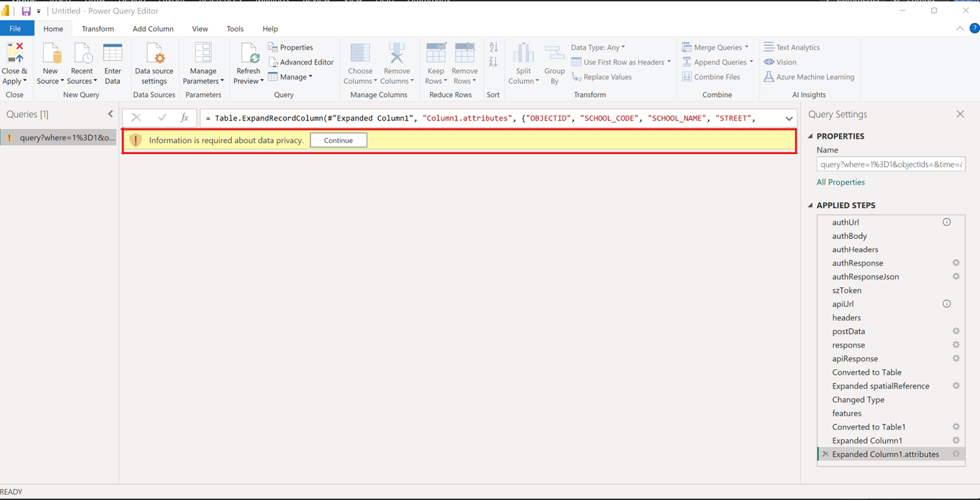Viewport: 980px width, 500px height.
Task: Open Vision AI insight
Action: point(780,62)
